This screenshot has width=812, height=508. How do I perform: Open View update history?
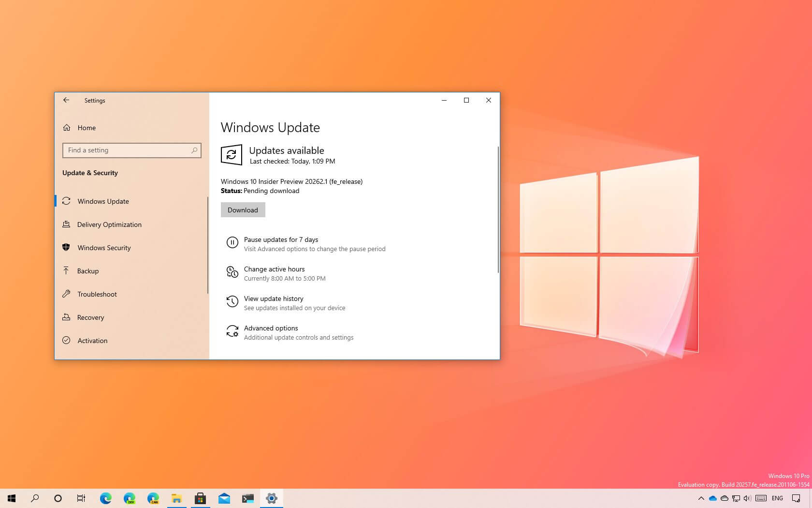click(273, 299)
